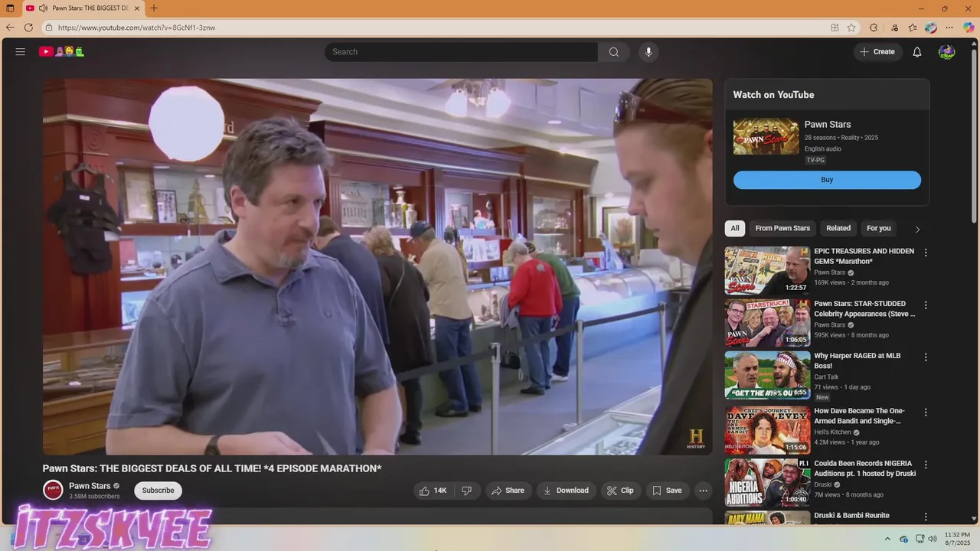The width and height of the screenshot is (980, 551).
Task: Open network status tray icon
Action: point(920,539)
